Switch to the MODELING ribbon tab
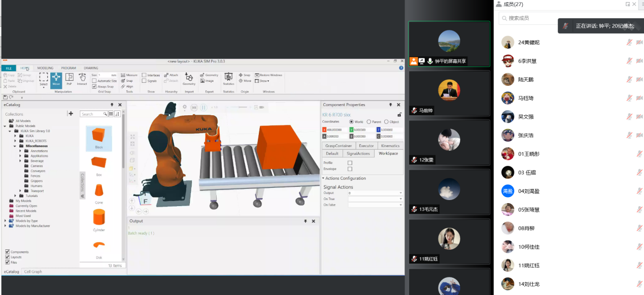This screenshot has height=295, width=644. tap(45, 68)
